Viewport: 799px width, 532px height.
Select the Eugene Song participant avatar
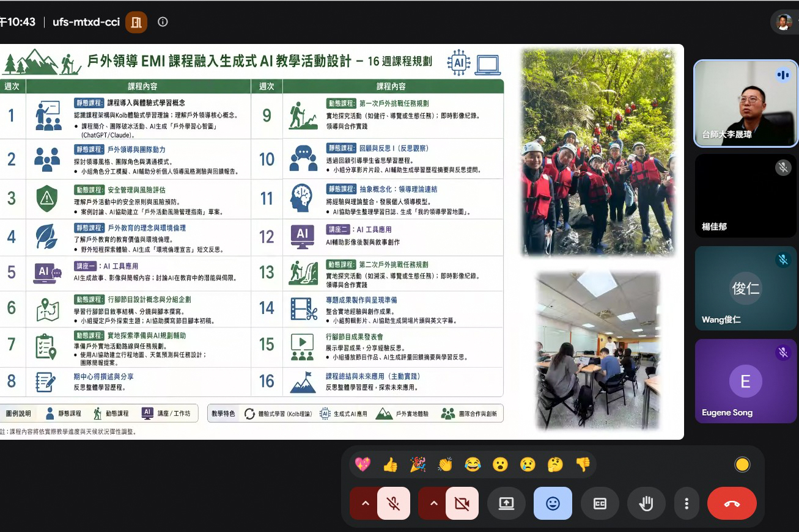click(745, 382)
